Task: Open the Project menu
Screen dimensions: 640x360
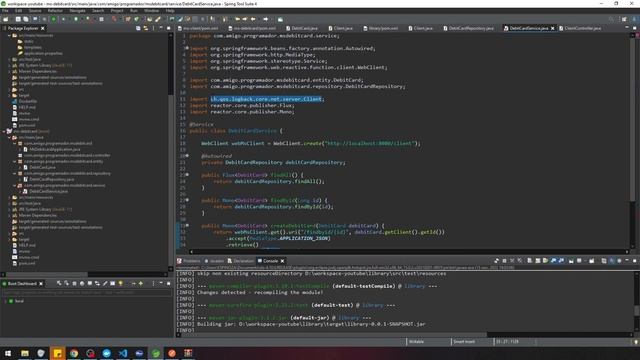Action: click(117, 11)
